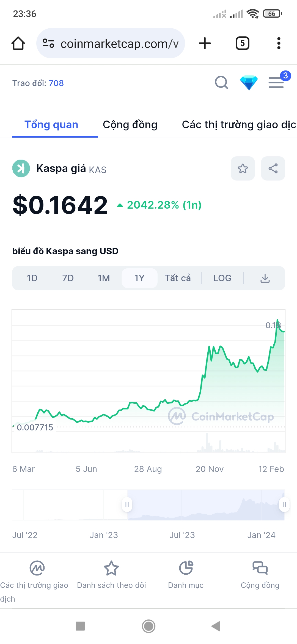Switch chart range to 7D
Image resolution: width=297 pixels, height=644 pixels.
coord(68,278)
